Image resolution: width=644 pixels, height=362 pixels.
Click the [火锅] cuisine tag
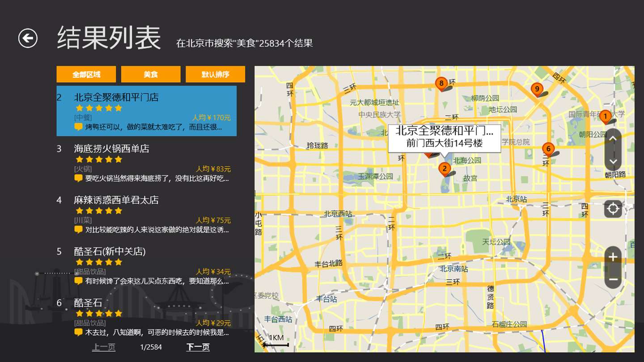point(83,169)
